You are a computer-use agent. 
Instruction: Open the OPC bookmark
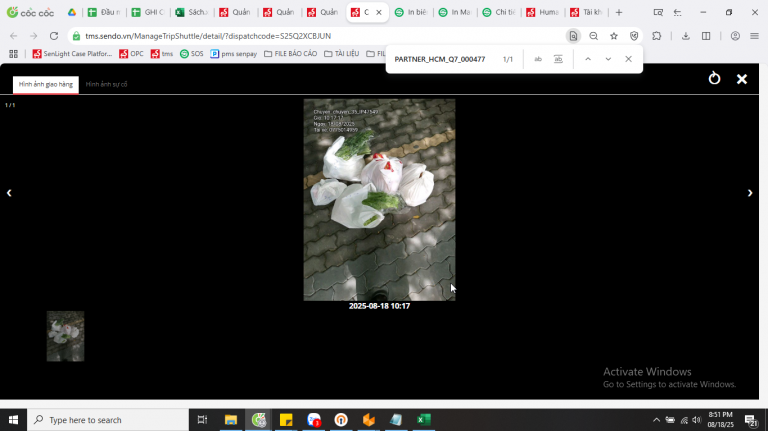click(x=131, y=54)
